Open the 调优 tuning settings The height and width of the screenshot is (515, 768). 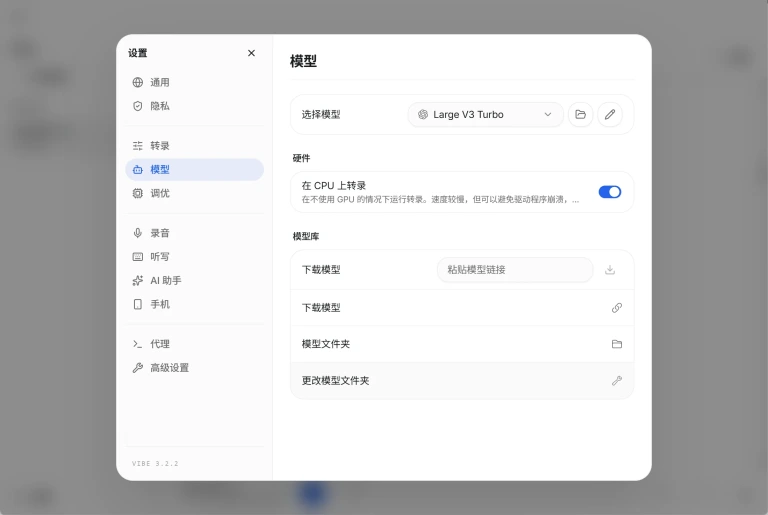pyautogui.click(x=194, y=193)
